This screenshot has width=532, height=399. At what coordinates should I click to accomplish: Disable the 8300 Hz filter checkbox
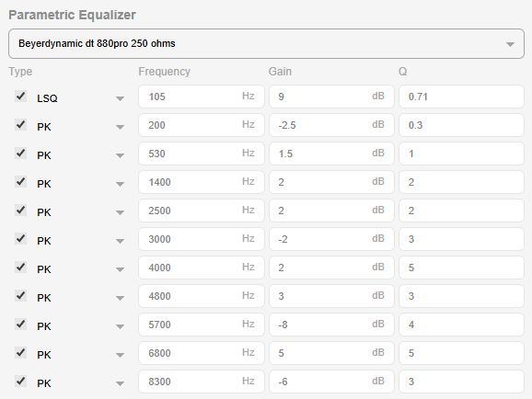point(20,381)
